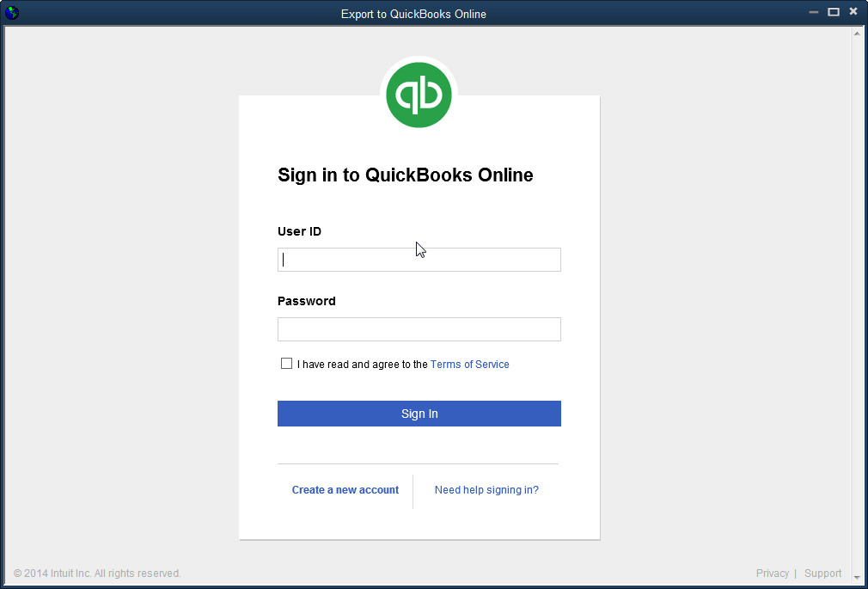The image size is (868, 589).
Task: Enable the Terms of Service agreement checkbox
Action: [286, 363]
